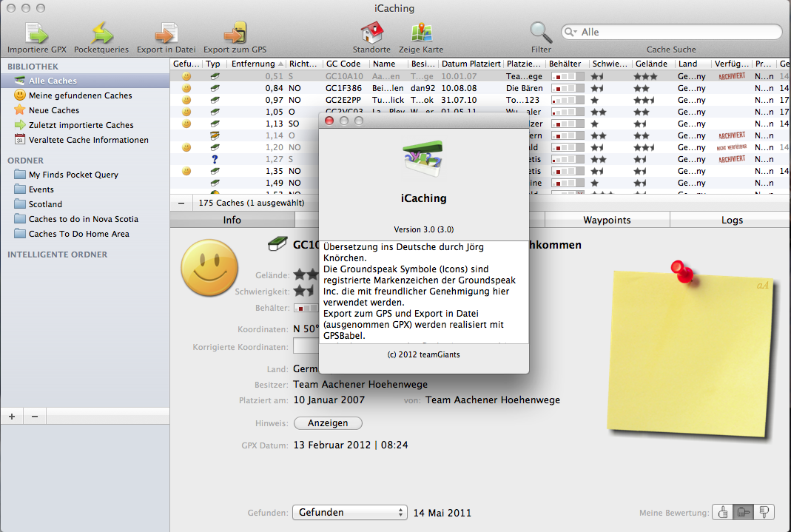791x532 pixels.
Task: Click the yellow sticky note
Action: tap(690, 353)
